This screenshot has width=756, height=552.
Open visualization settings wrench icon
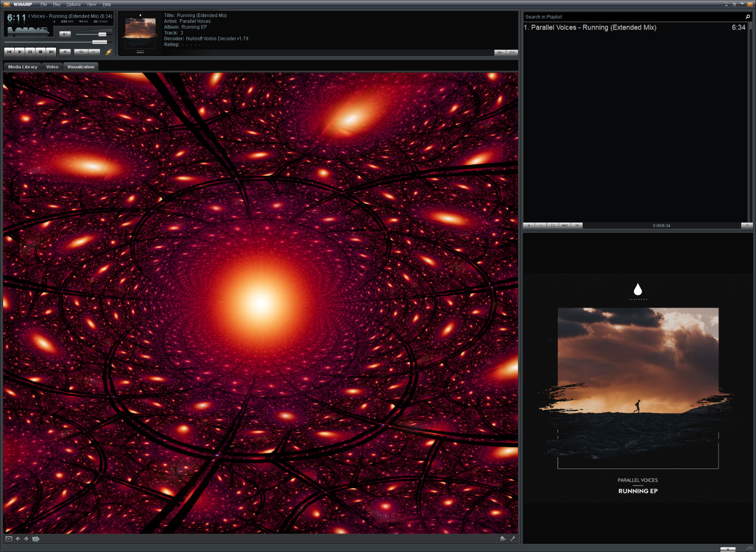click(x=513, y=539)
